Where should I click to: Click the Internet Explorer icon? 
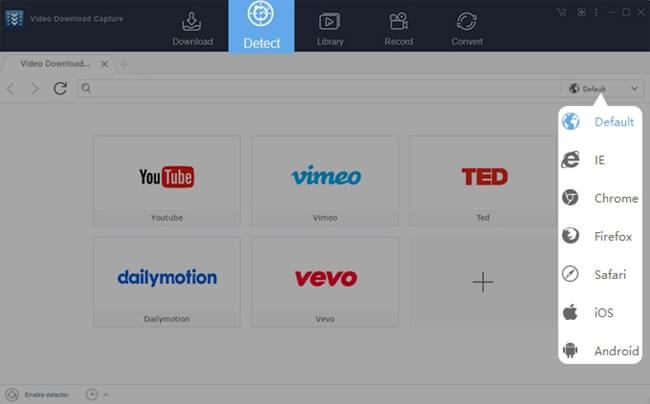click(570, 160)
